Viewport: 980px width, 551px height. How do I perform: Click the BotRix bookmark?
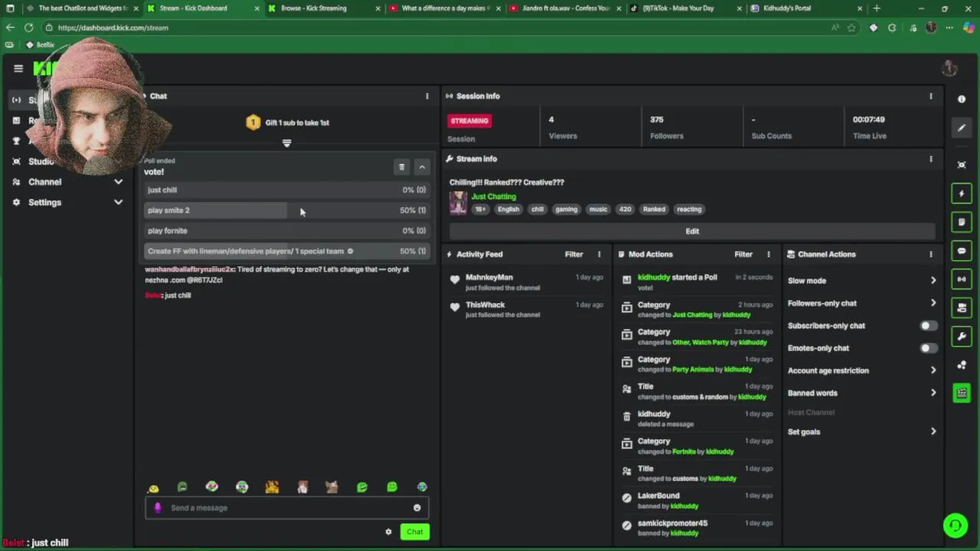point(41,45)
